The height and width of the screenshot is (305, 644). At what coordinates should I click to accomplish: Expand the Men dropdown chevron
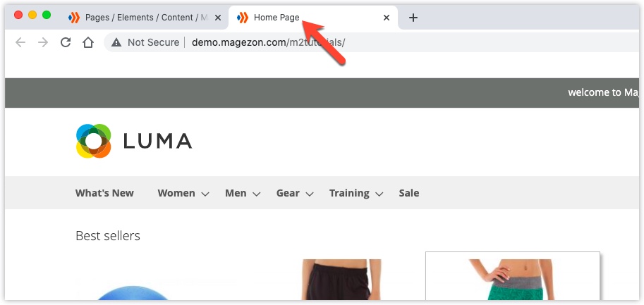pos(256,194)
